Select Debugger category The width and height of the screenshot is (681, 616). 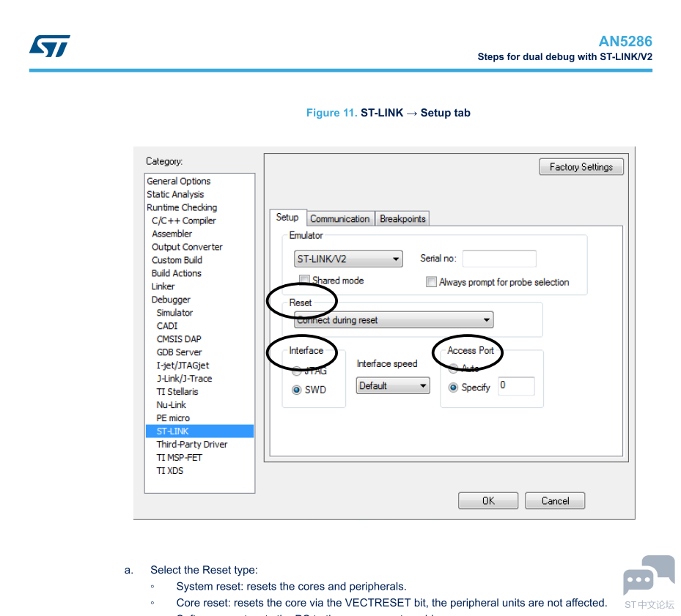(171, 300)
